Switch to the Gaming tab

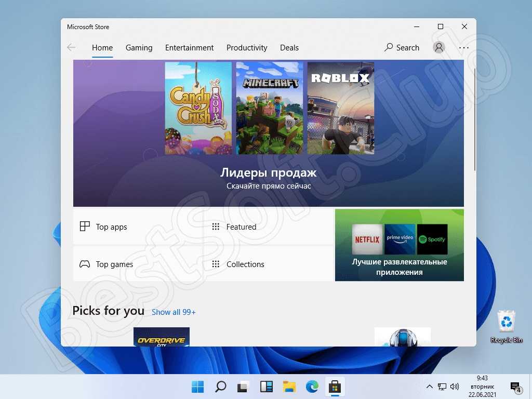tap(139, 47)
